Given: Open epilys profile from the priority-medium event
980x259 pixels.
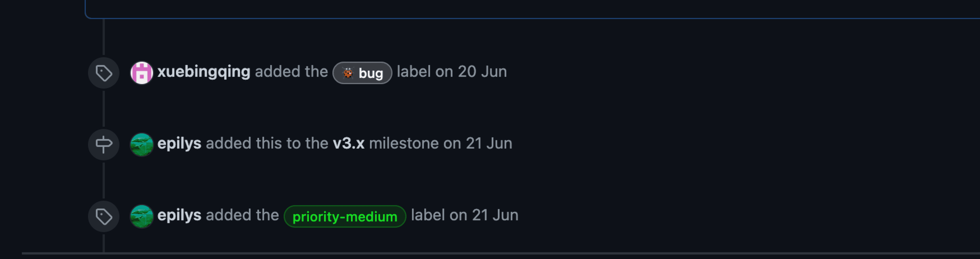Looking at the screenshot, I should pyautogui.click(x=179, y=215).
